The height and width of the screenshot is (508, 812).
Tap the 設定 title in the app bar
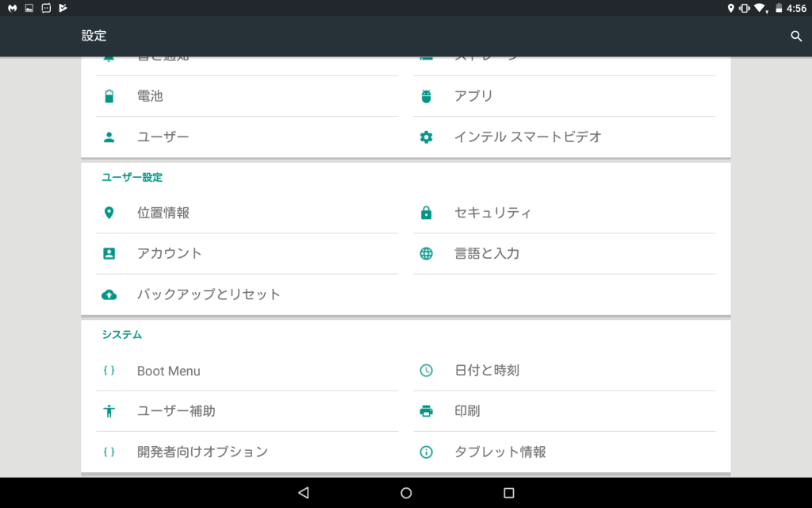(x=94, y=37)
